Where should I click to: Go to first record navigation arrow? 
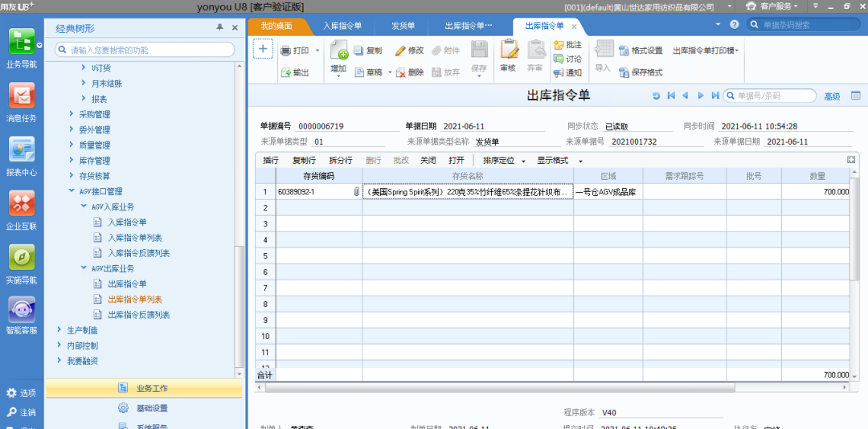pyautogui.click(x=671, y=96)
